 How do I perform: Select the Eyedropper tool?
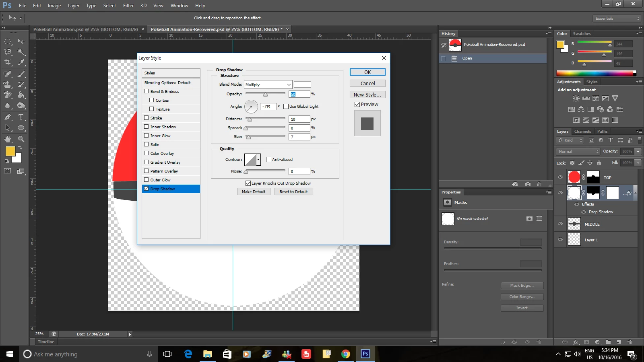pyautogui.click(x=21, y=62)
